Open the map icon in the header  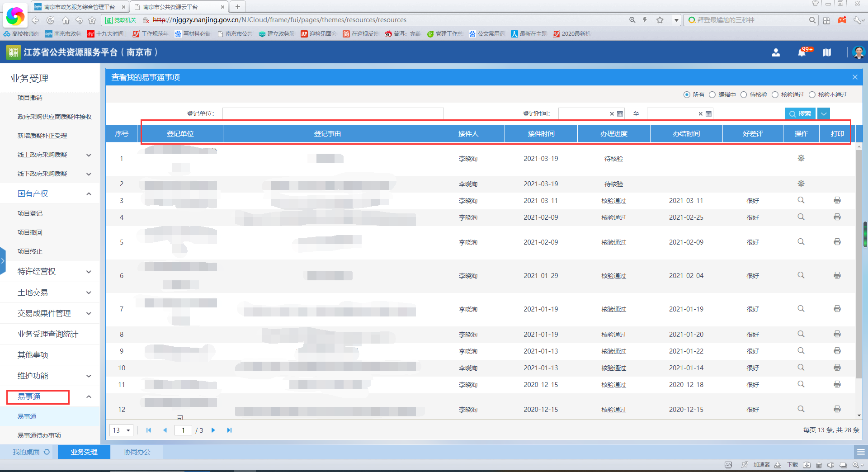tap(827, 52)
